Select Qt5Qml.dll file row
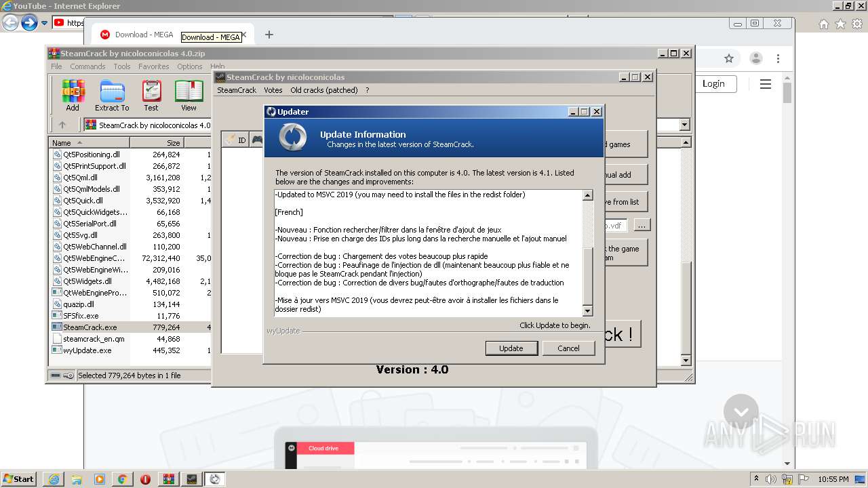Screen dimensions: 868x488 tap(131, 178)
